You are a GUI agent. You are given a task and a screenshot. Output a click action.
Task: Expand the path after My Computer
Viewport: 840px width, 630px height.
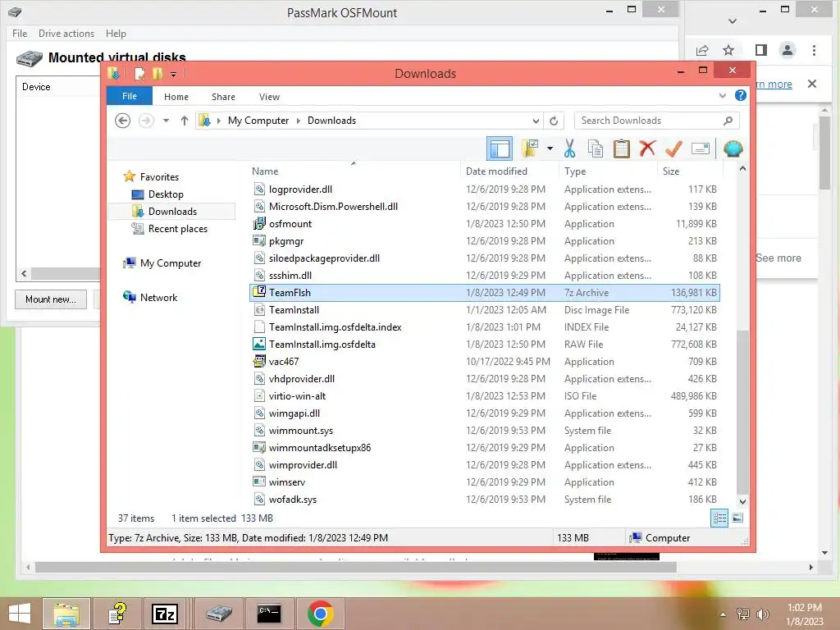(298, 121)
